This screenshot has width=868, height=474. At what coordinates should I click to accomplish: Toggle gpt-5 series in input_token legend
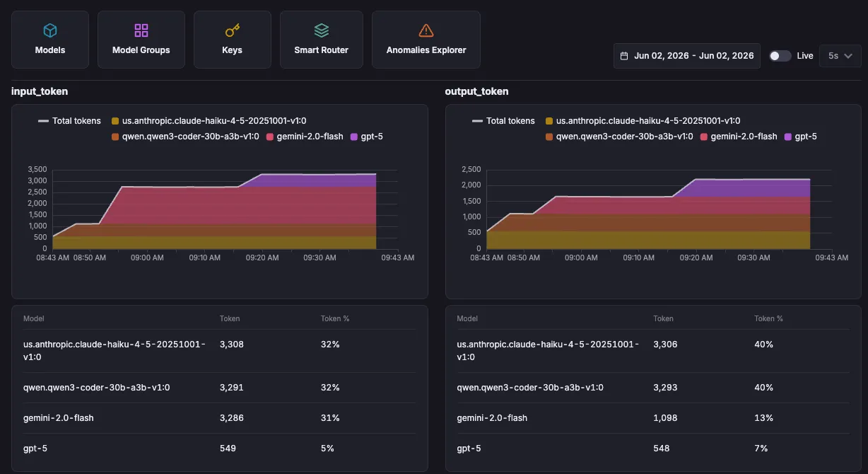(x=367, y=137)
